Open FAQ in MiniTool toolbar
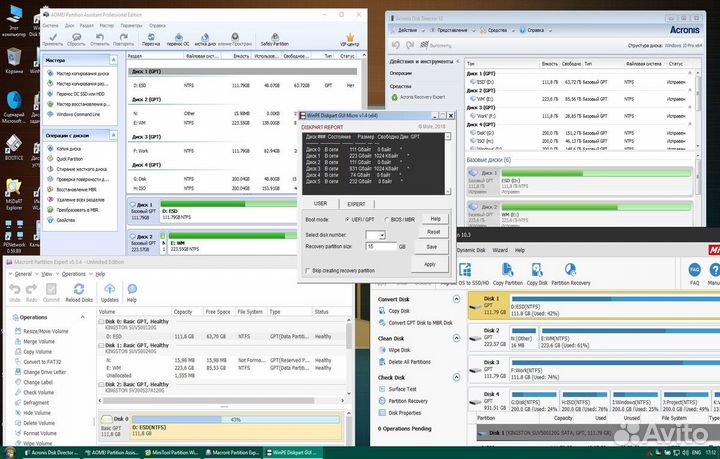The width and height of the screenshot is (720, 459). (x=694, y=274)
